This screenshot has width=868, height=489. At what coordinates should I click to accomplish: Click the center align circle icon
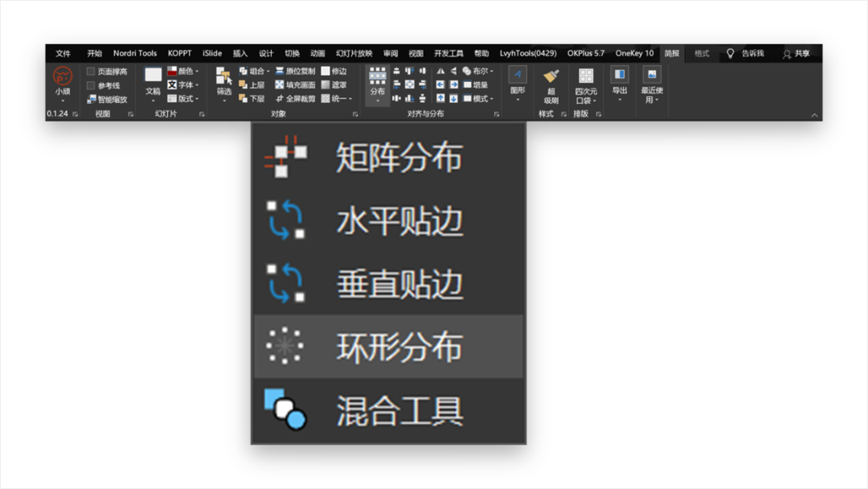[x=410, y=84]
